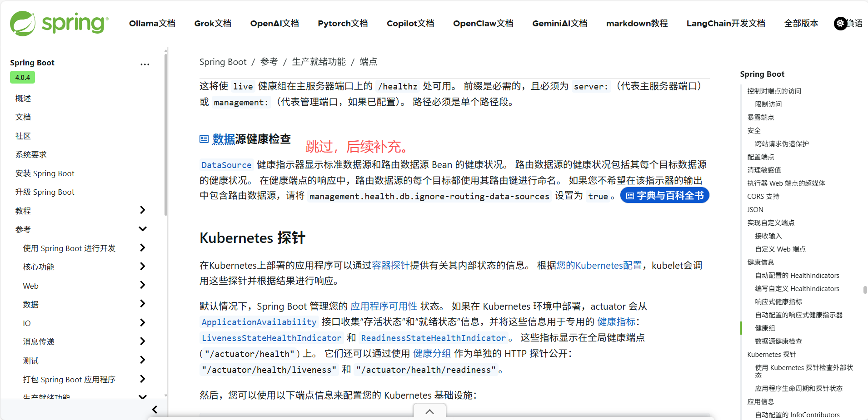Screen dimensions: 868x420
Task: Click the up-arrow tab at the page bottom
Action: coord(429,412)
